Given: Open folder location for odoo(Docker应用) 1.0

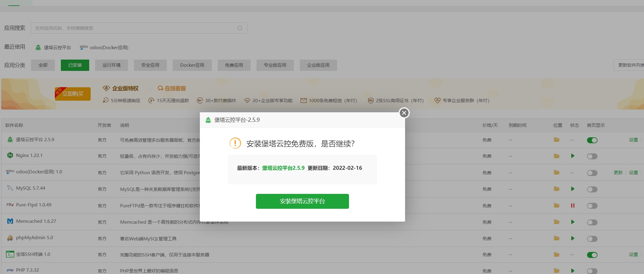Looking at the screenshot, I should pyautogui.click(x=557, y=172).
